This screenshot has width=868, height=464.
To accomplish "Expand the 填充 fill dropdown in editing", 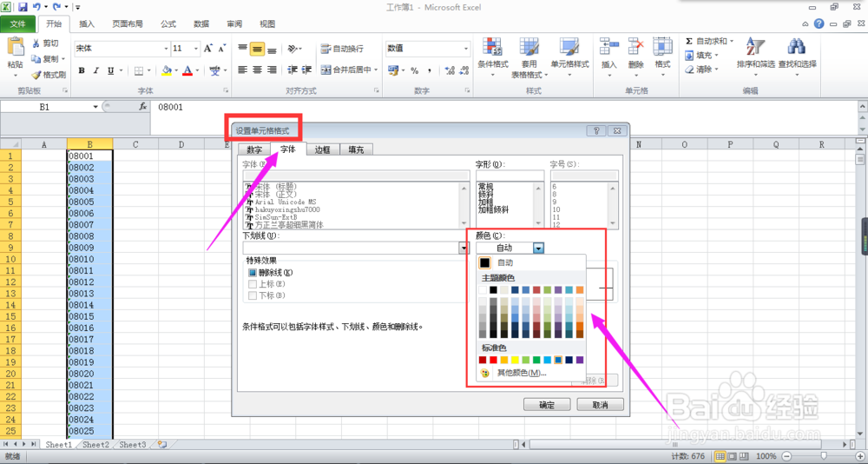I will pos(716,56).
